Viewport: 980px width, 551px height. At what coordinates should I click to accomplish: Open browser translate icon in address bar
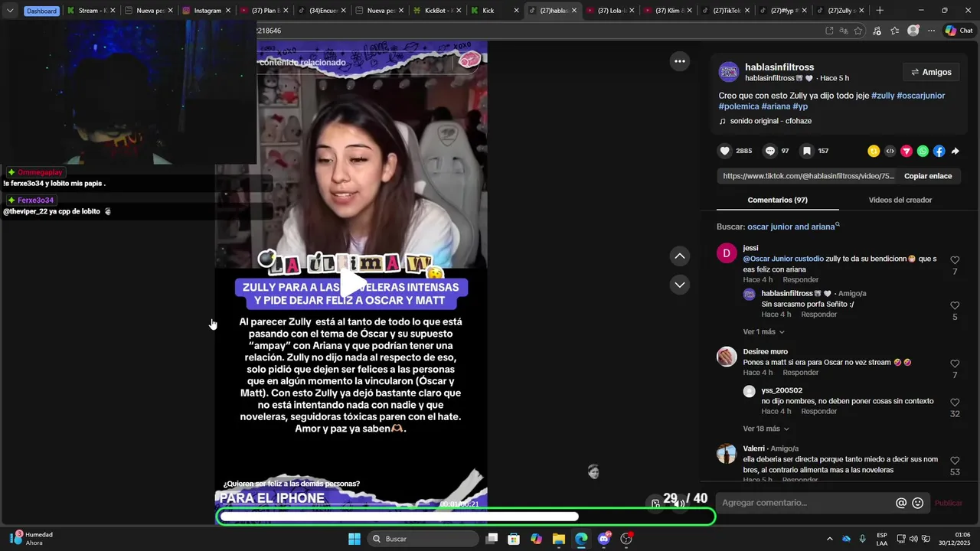click(x=844, y=31)
